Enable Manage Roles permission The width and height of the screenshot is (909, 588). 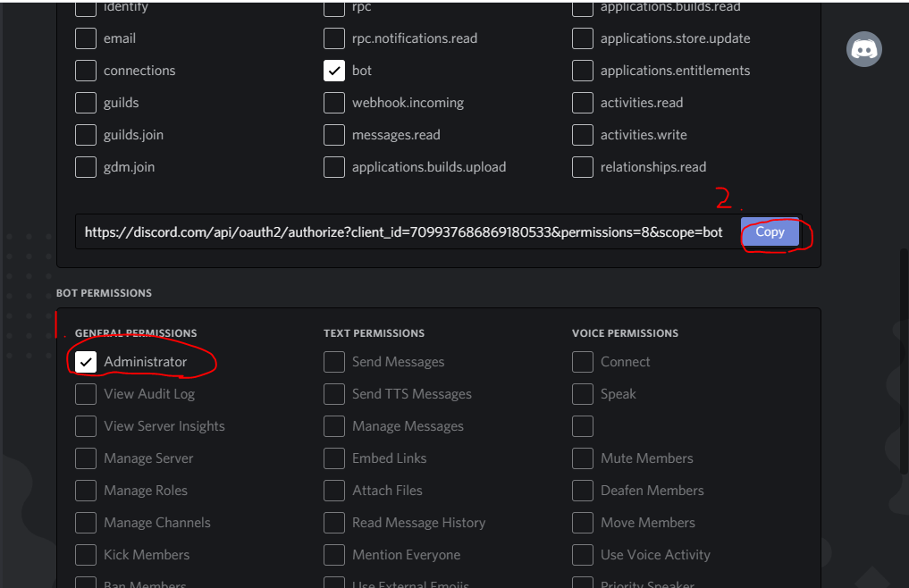[86, 491]
